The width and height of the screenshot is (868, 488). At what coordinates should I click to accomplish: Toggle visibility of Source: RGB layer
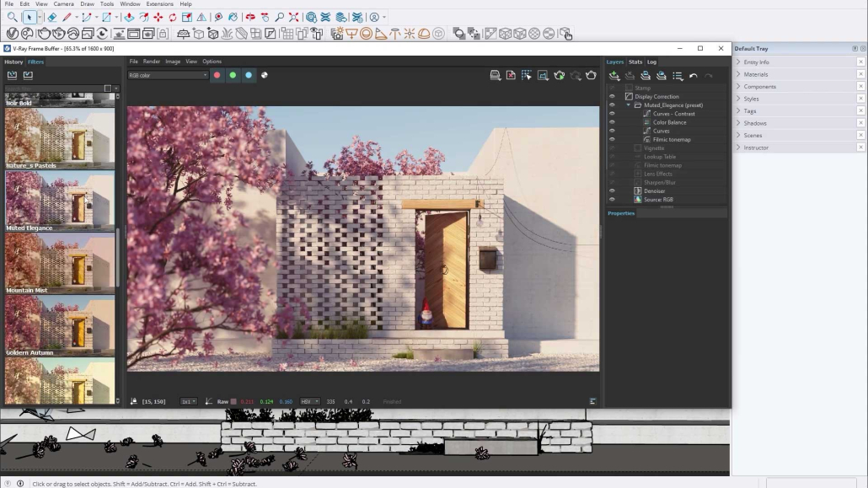[612, 200]
